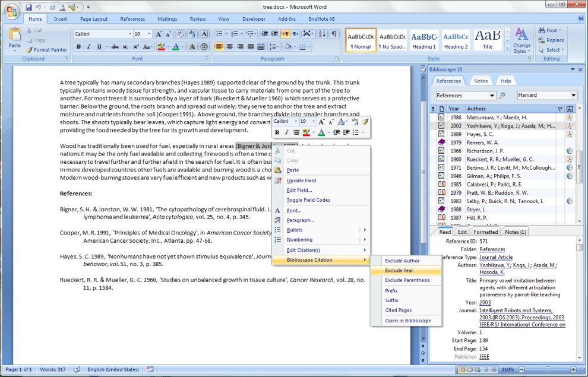Click the Replace icon in Editing group
The image size is (588, 377).
[542, 40]
